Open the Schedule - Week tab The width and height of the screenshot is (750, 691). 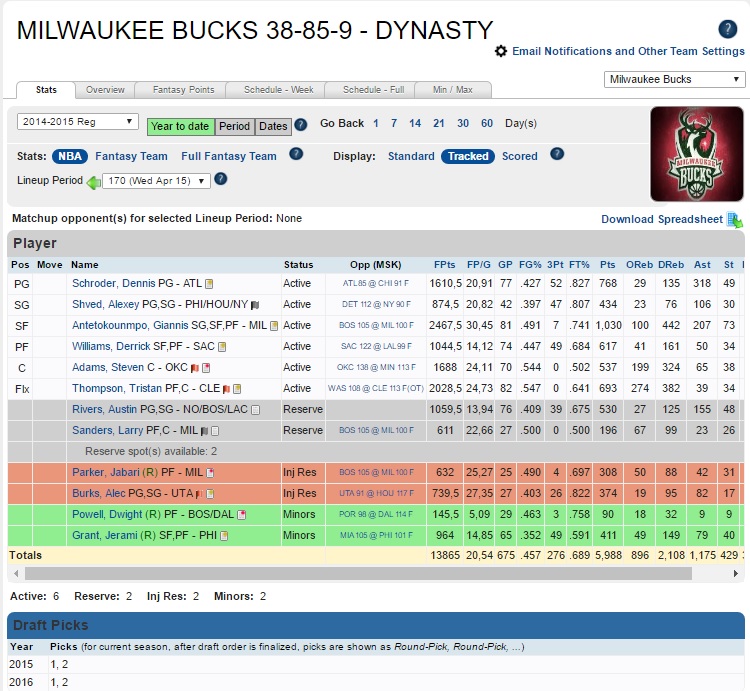coord(278,90)
